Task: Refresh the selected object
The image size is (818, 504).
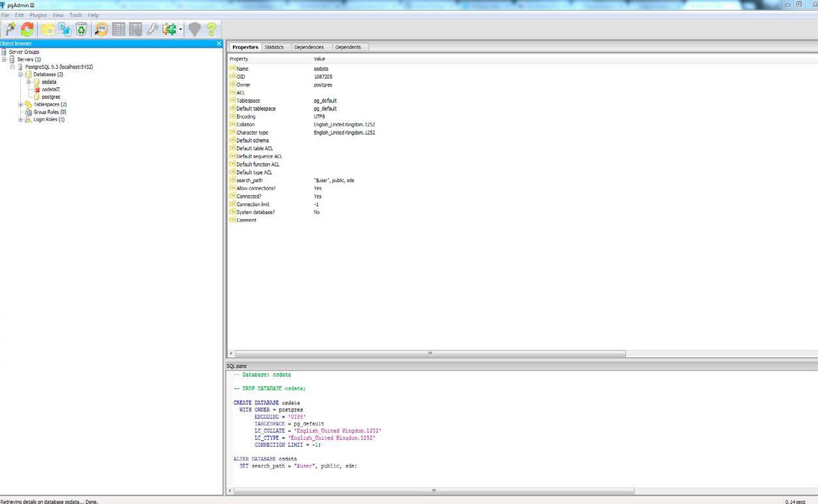Action: coord(27,29)
